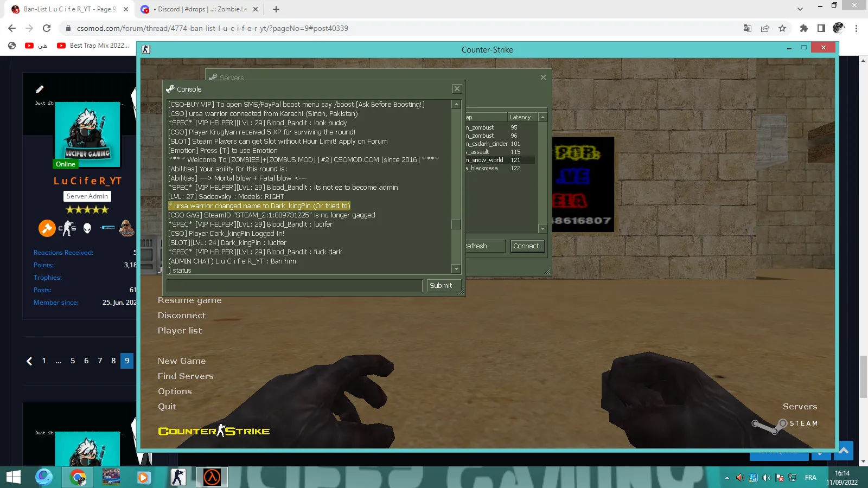Switch to the Discord #drops browser tab
868x488 pixels.
(x=198, y=9)
